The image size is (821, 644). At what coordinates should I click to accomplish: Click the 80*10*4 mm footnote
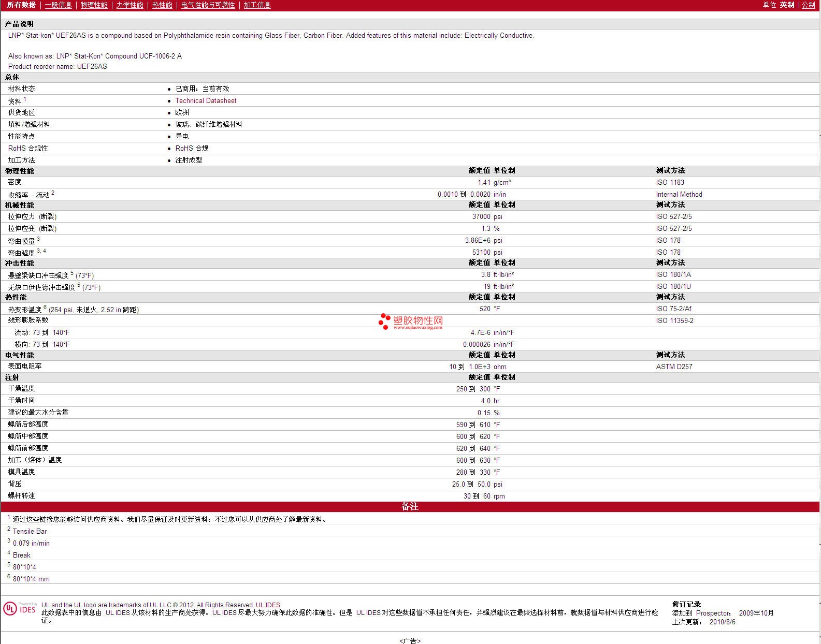31,579
